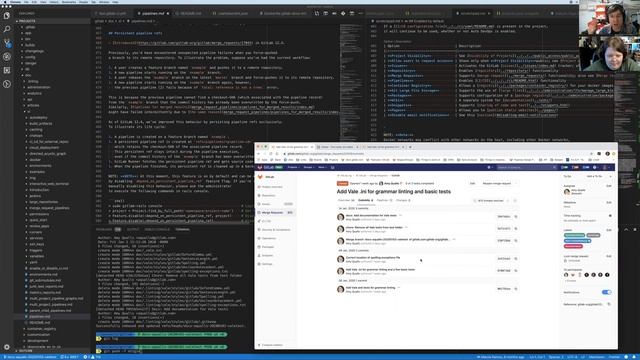
Task: Open Source Control view in activity bar
Action: 7,42
